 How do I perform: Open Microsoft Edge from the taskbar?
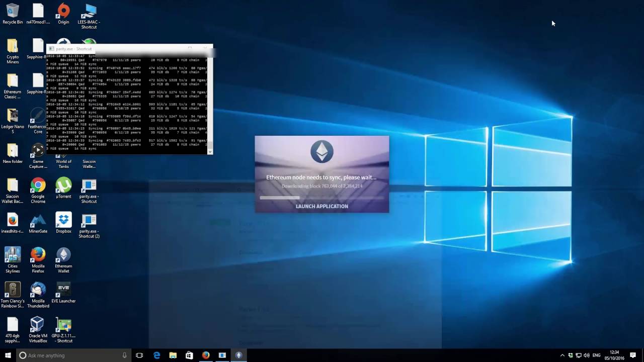[x=156, y=355]
